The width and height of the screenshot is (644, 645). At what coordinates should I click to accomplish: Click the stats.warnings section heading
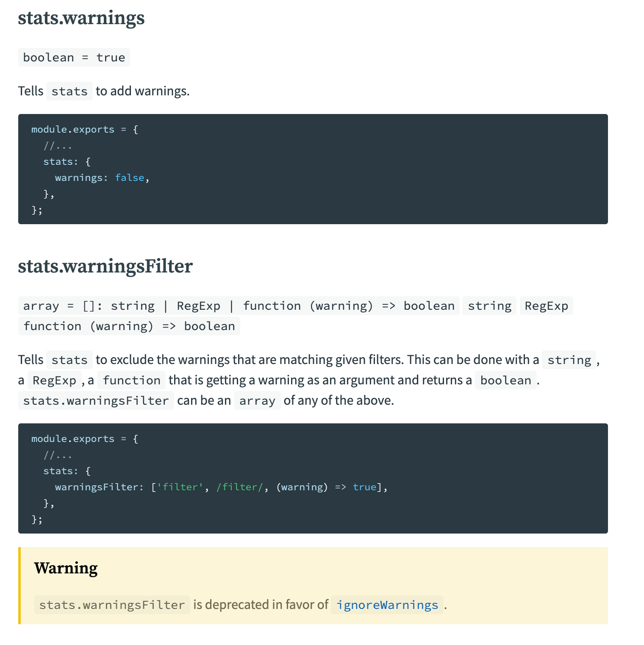[x=81, y=18]
